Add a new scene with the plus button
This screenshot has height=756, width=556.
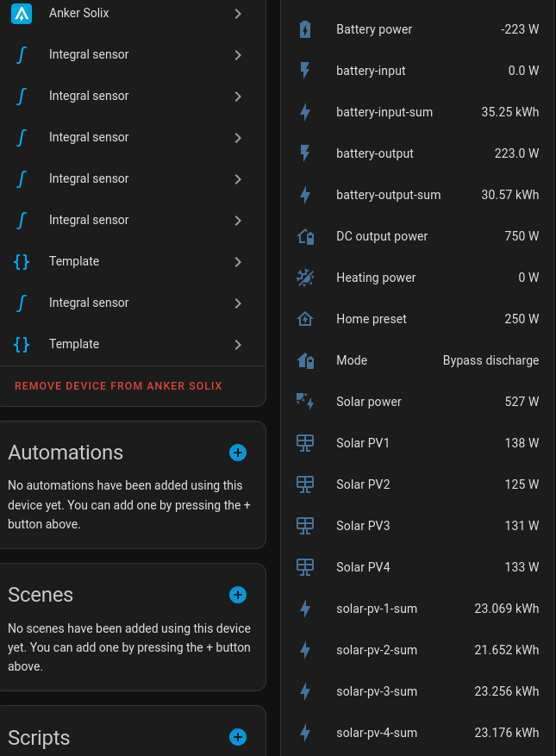(238, 595)
